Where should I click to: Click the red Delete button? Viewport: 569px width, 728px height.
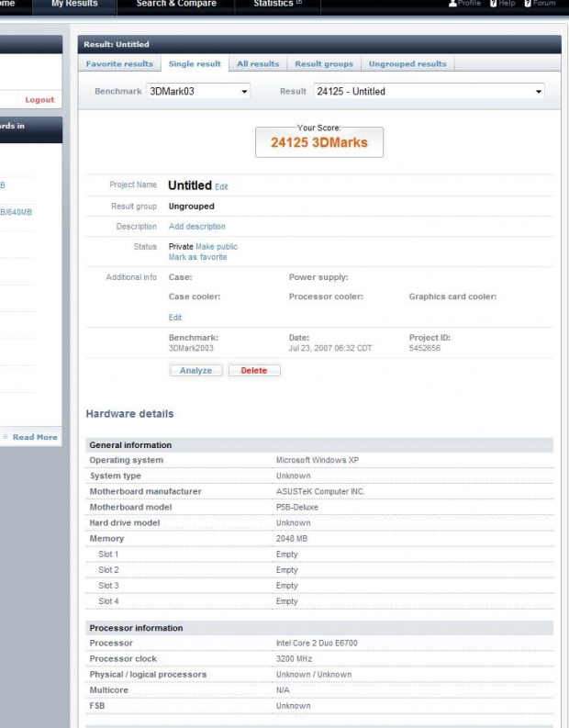[254, 371]
